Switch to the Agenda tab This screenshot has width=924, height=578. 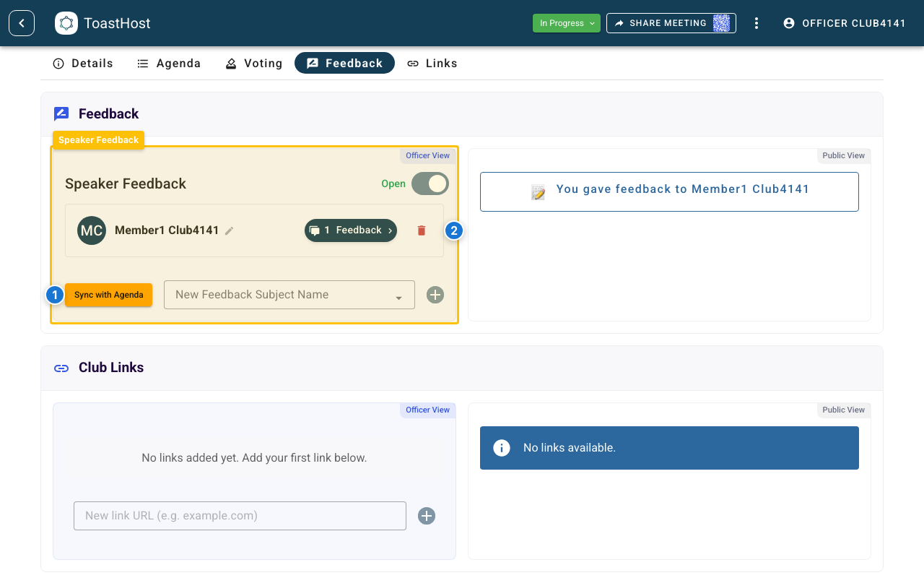click(x=169, y=63)
